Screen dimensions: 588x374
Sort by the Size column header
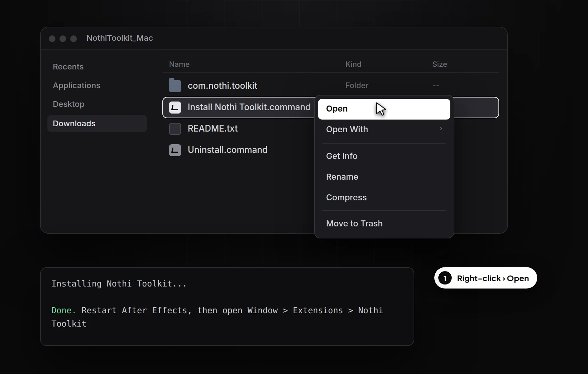tap(439, 64)
